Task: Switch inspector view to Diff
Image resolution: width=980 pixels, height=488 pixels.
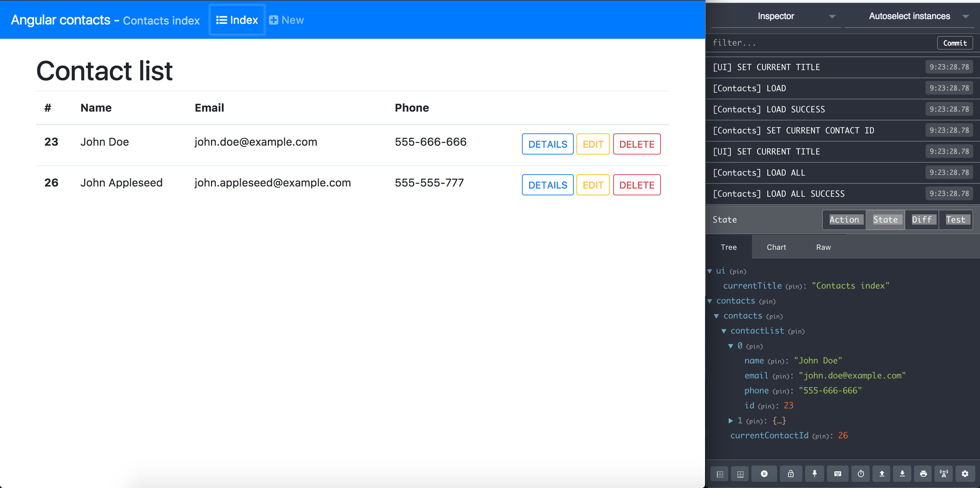Action: click(921, 219)
